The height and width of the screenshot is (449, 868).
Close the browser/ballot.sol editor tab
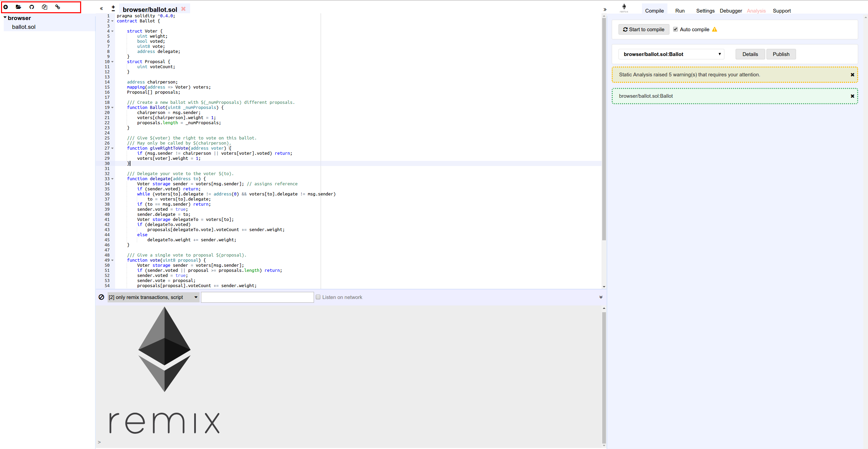pyautogui.click(x=183, y=9)
